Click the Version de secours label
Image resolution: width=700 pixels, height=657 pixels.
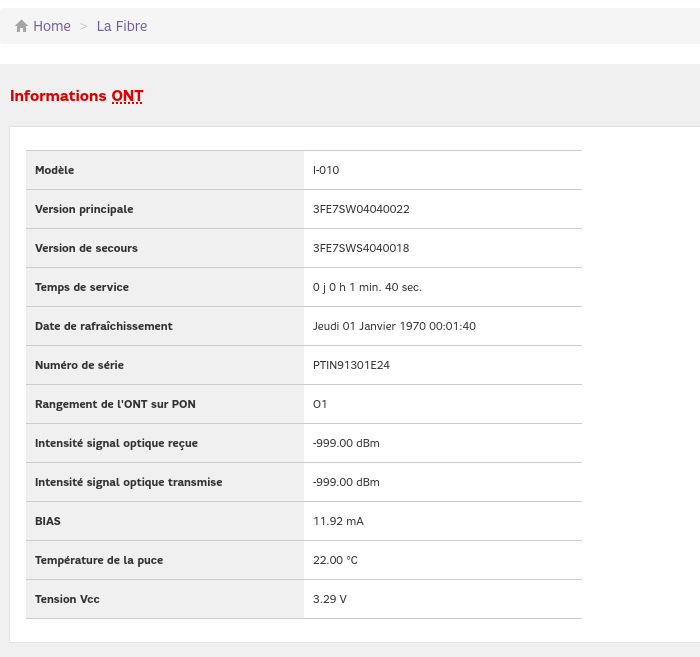(x=87, y=248)
